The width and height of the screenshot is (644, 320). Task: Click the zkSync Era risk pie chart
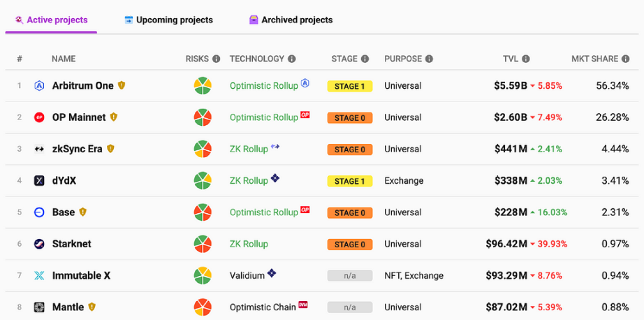tap(203, 149)
